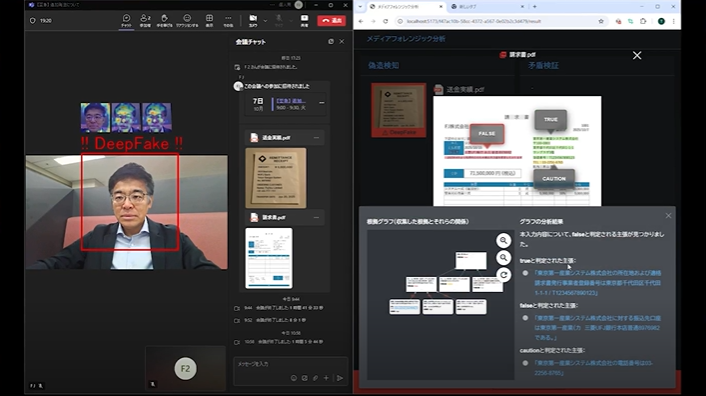Open a new Chrome tab
The image size is (706, 396).
[x=534, y=7]
